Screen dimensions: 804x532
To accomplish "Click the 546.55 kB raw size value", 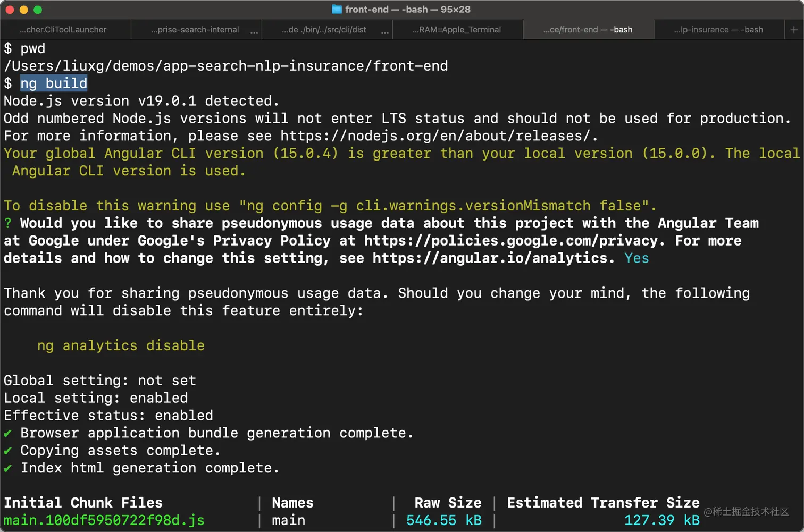I will click(444, 520).
